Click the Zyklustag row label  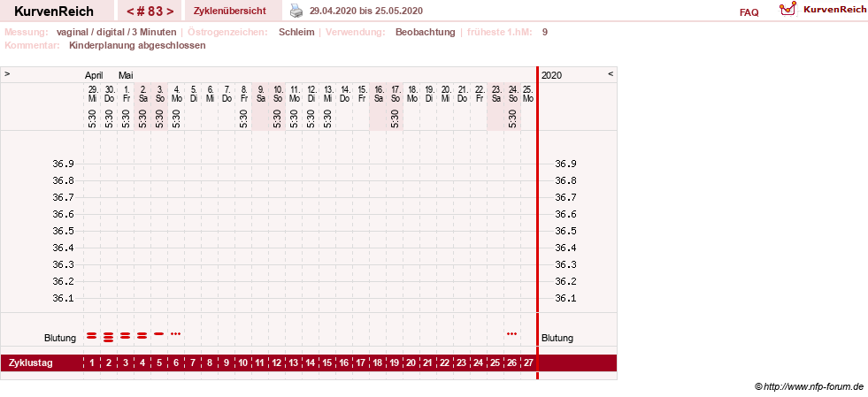(x=30, y=363)
